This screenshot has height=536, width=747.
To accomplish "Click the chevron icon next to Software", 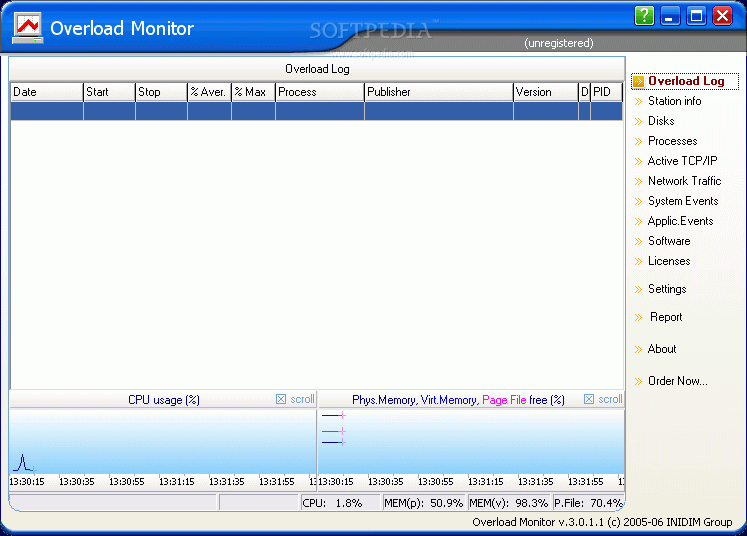I will pyautogui.click(x=638, y=242).
